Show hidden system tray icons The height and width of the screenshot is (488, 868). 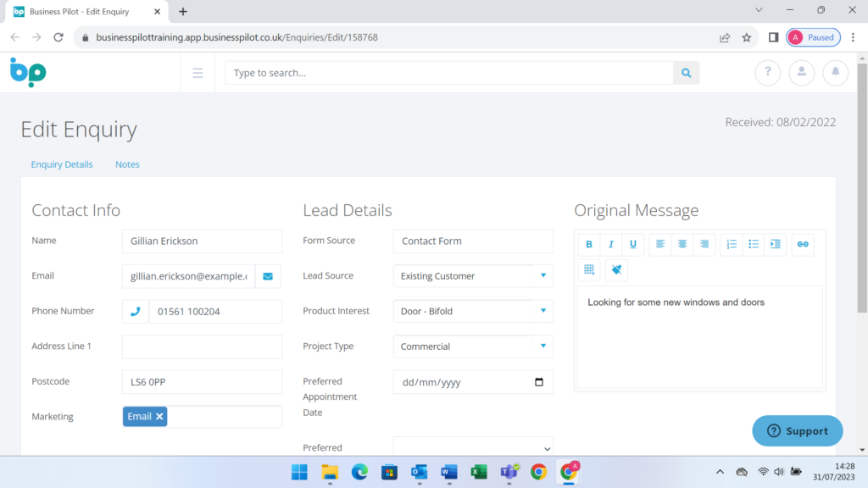pos(720,472)
